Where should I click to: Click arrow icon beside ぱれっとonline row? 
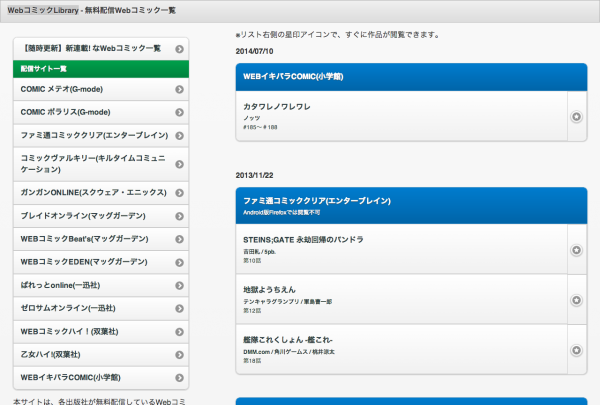(x=179, y=286)
